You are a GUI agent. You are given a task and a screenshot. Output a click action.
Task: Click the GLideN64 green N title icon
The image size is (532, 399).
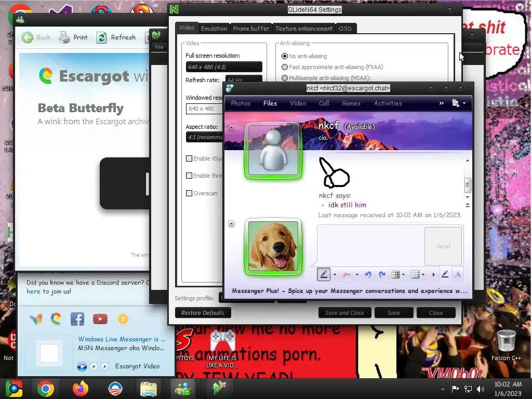pyautogui.click(x=174, y=9)
